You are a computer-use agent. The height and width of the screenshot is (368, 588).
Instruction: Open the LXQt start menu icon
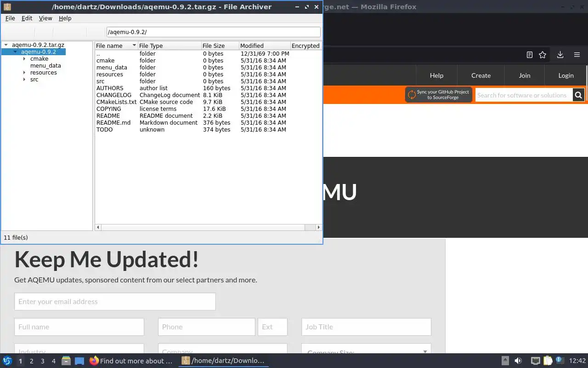coord(7,361)
